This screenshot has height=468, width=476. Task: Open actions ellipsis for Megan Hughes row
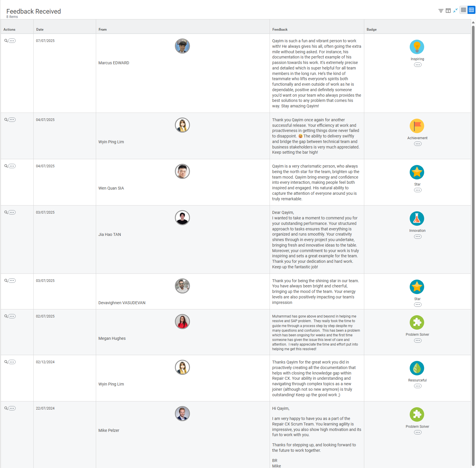pos(12,316)
